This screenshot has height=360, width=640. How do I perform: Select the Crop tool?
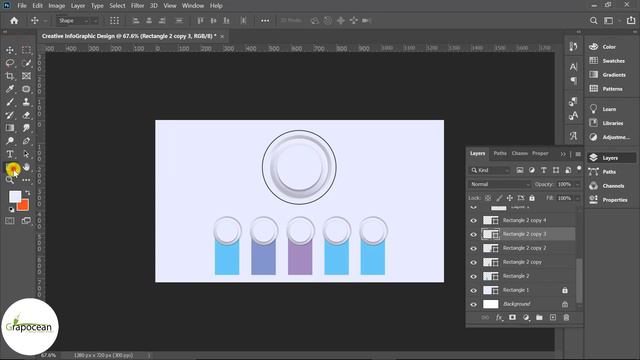pyautogui.click(x=10, y=76)
